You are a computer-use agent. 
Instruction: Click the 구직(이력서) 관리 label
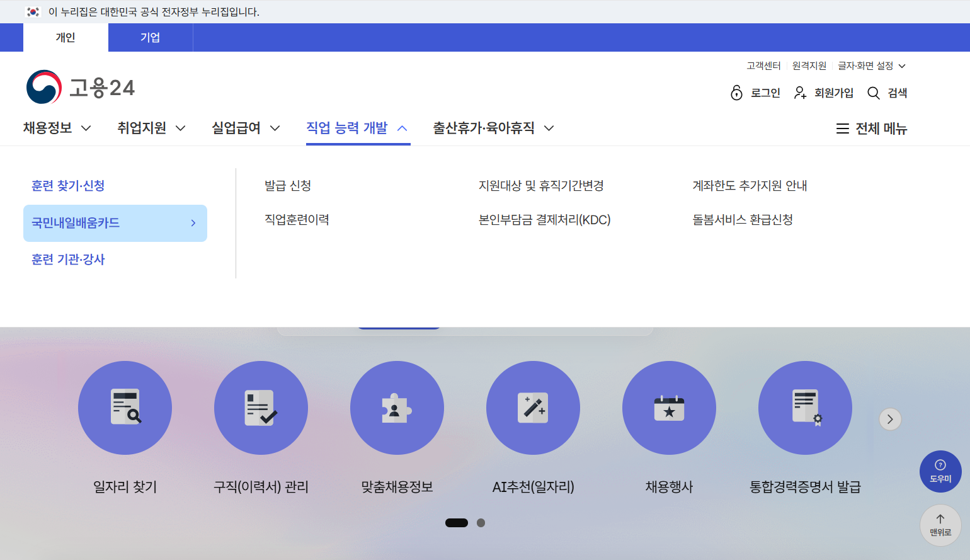[261, 487]
